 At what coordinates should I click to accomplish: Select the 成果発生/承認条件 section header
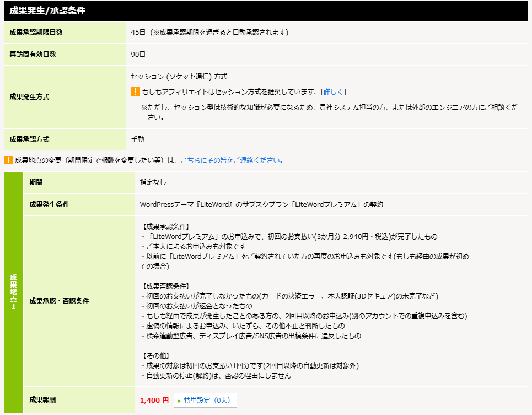(266, 10)
